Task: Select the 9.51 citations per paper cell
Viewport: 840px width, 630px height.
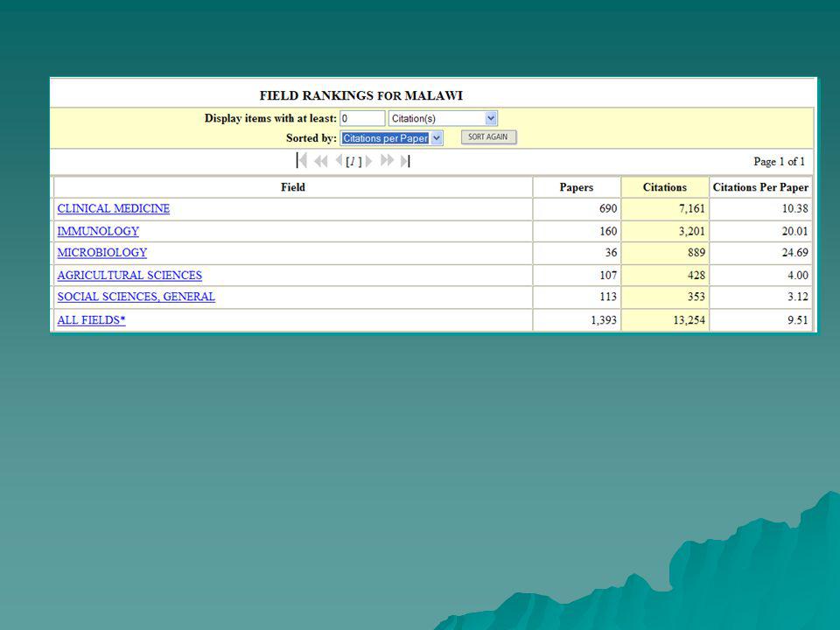Action: [x=760, y=320]
